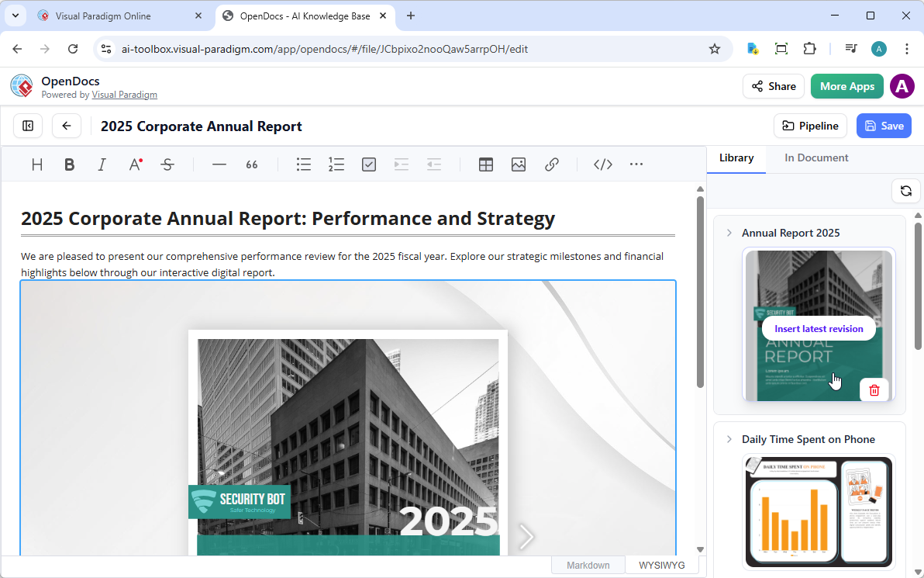Insert a hyperlink using link icon
This screenshot has width=924, height=578.
point(552,164)
